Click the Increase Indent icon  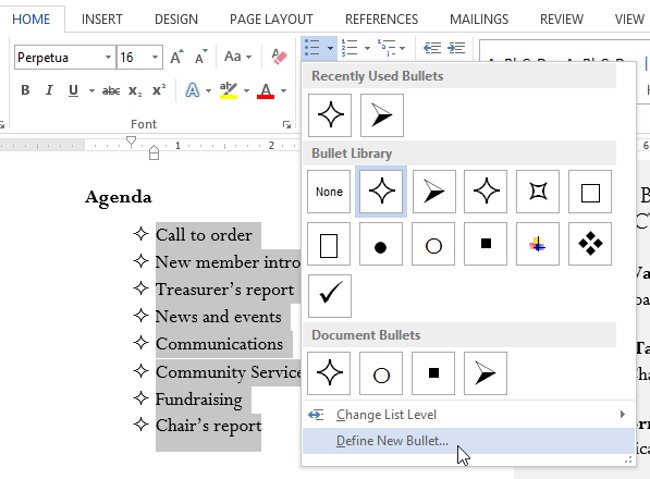pos(458,47)
